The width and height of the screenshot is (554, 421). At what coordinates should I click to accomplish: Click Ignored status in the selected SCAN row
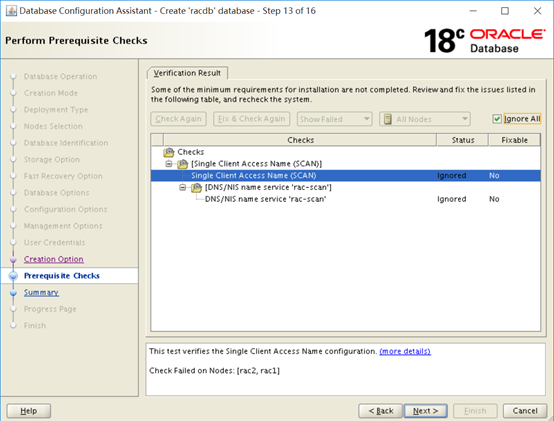click(452, 176)
